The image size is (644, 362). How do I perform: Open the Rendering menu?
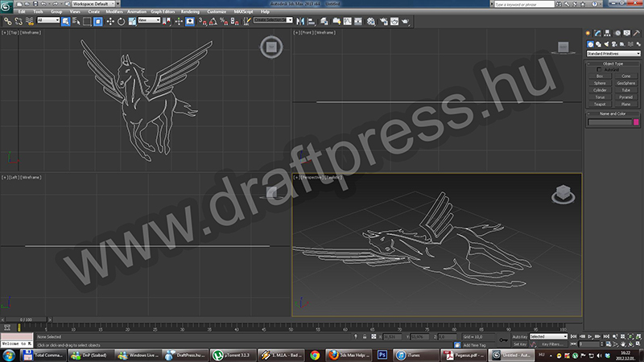[190, 11]
